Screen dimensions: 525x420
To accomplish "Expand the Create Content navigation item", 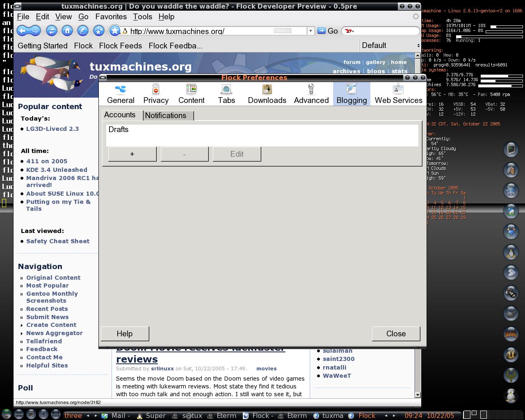I will point(51,325).
